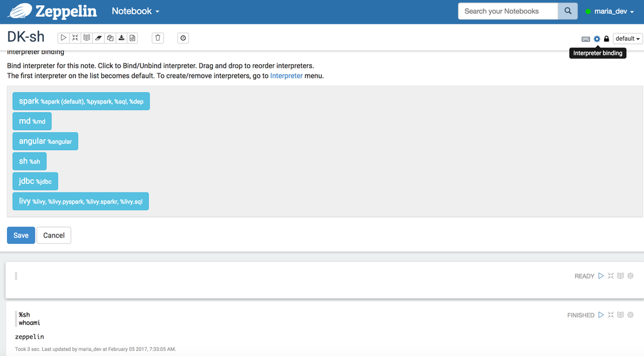644x356 pixels.
Task: Toggle the sh interpreter binding
Action: [x=30, y=161]
